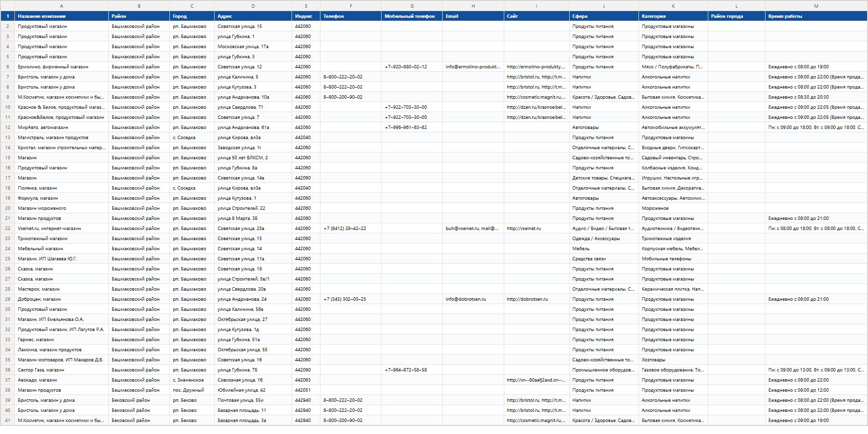Select cell 'Полянка, магазин'

click(62, 188)
